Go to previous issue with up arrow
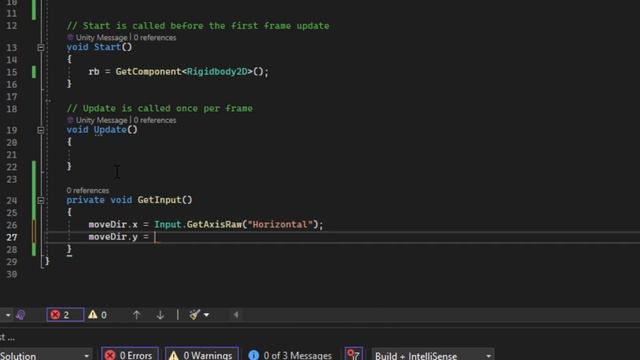Image resolution: width=640 pixels, height=360 pixels. tap(136, 315)
